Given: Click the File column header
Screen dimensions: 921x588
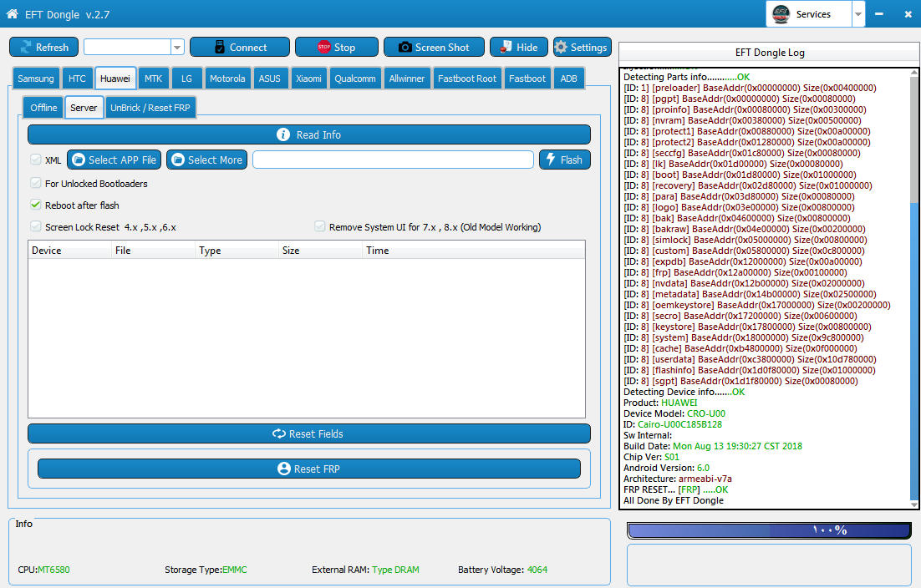Looking at the screenshot, I should (153, 251).
